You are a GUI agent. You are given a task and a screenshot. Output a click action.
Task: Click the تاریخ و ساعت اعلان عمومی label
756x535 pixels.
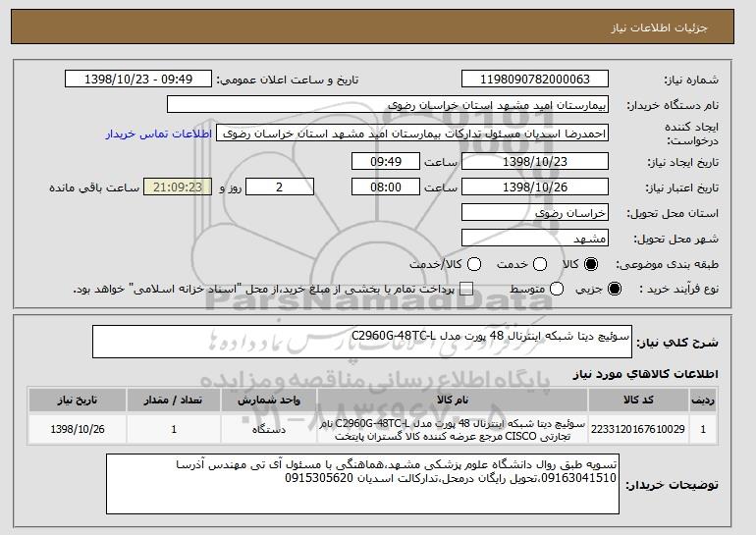pos(287,80)
